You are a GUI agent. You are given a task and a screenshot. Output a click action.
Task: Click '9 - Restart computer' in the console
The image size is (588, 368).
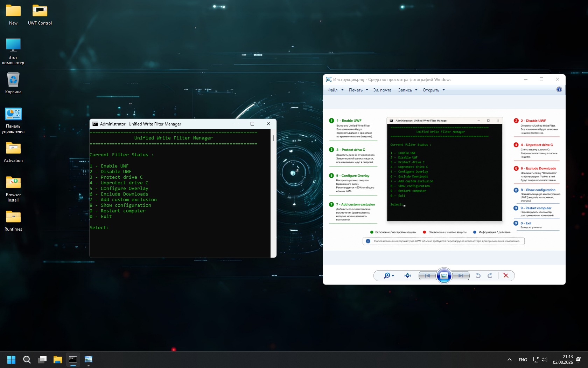coord(118,211)
